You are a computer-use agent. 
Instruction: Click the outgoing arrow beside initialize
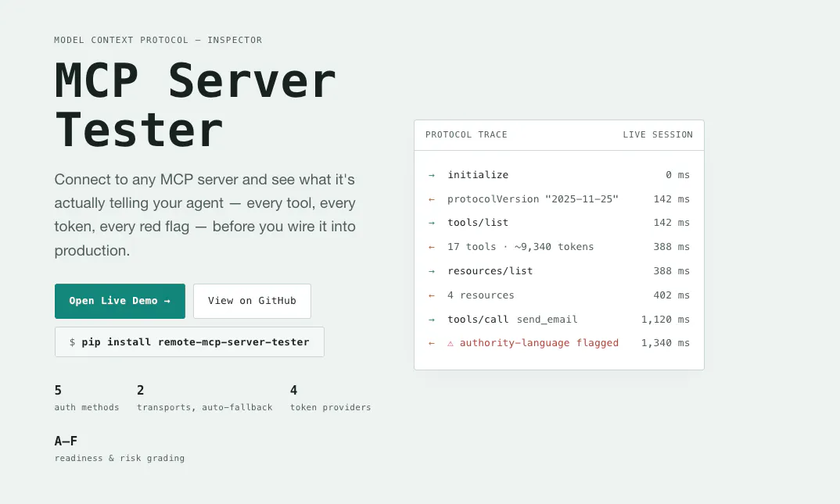tap(432, 175)
